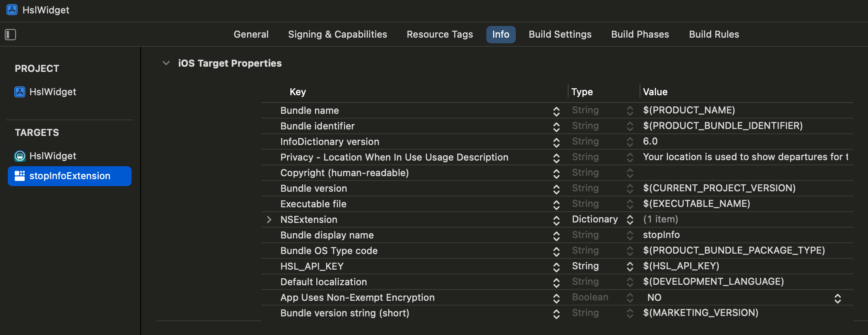Screen dimensions: 868x335
Task: Select $(DEVELOPMENT_LANGUAGE) value
Action: pos(714,282)
